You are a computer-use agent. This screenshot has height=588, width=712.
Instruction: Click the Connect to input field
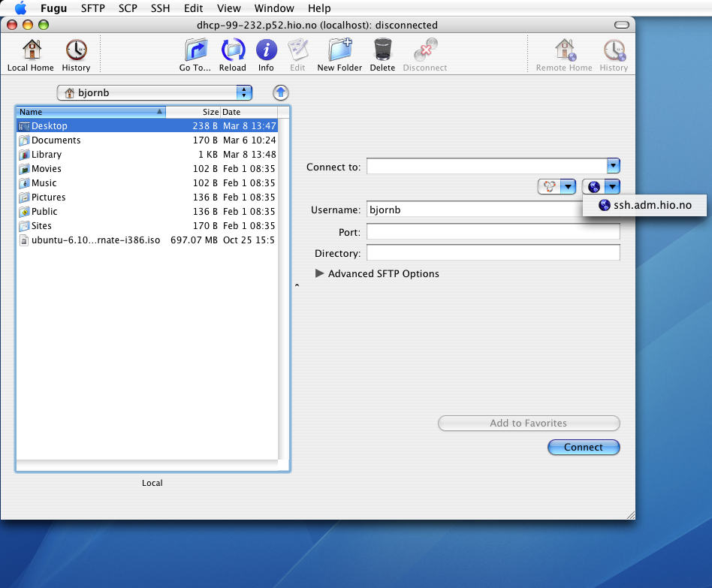point(487,166)
